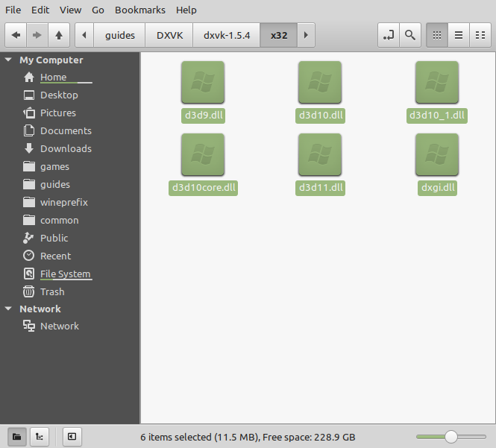Open Recent files in the sidebar
Viewport: 496px width, 448px height.
55,256
